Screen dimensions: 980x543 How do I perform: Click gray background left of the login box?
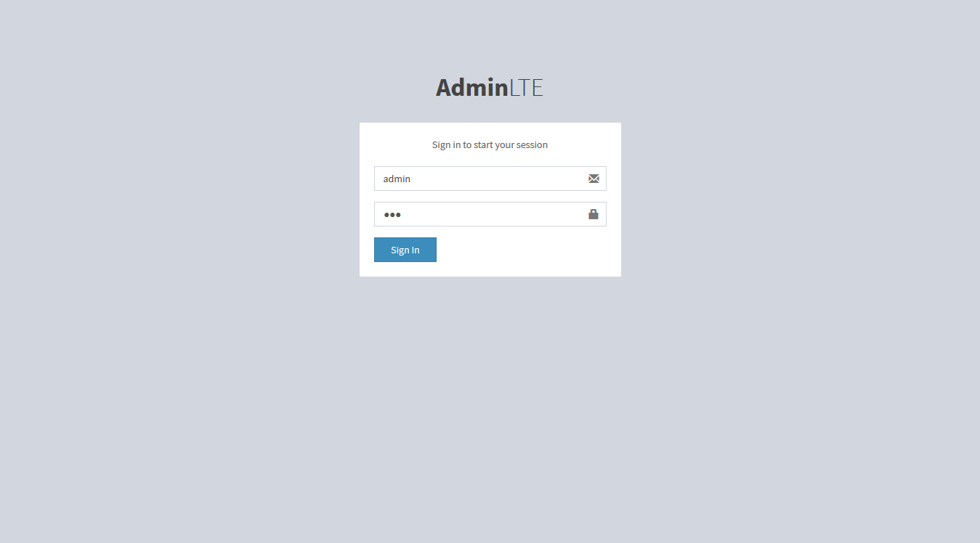[x=182, y=200]
